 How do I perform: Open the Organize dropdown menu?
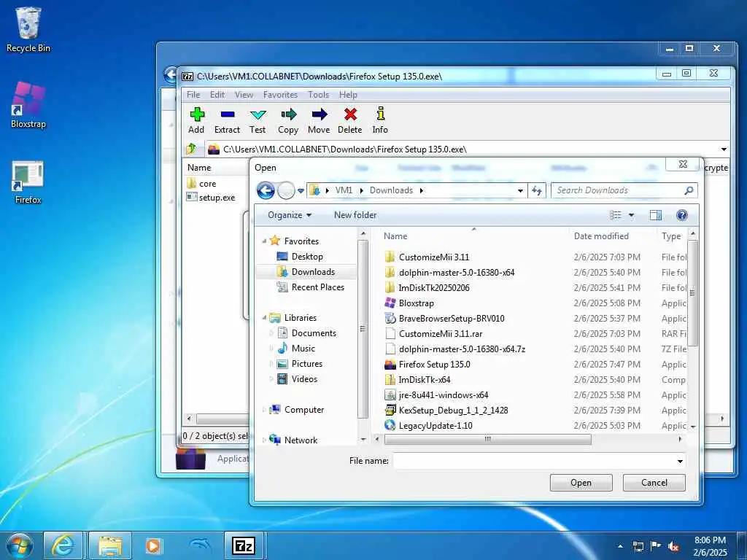point(290,215)
